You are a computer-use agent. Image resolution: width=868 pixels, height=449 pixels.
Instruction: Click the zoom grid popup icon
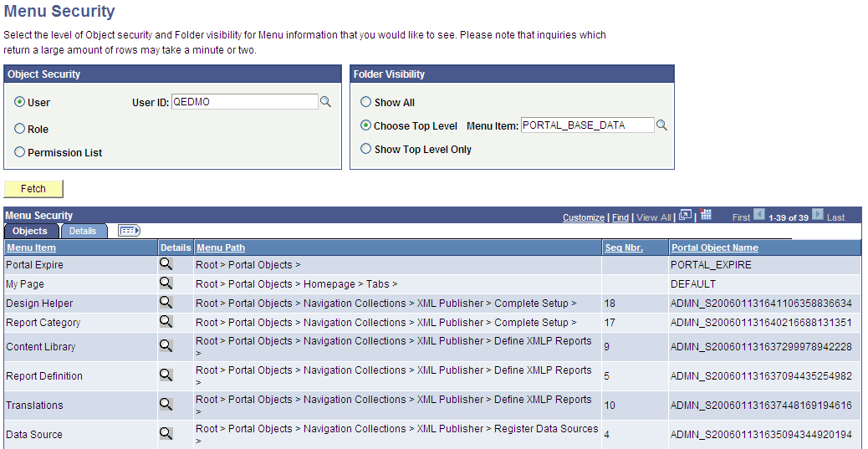[686, 216]
